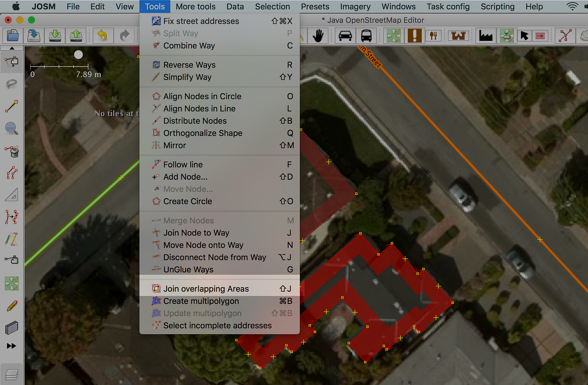Switch to the Zoom mode tool

tap(11, 128)
